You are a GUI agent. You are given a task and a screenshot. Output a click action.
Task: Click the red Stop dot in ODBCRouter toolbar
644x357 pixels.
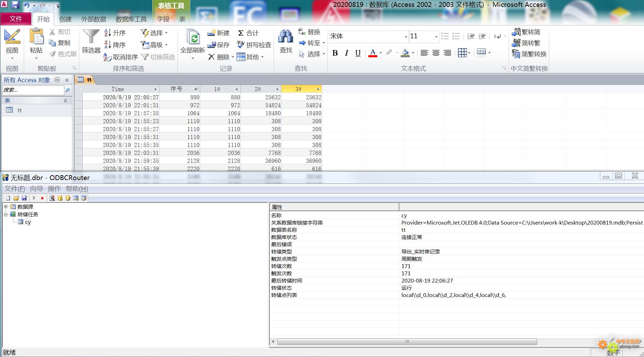42,198
